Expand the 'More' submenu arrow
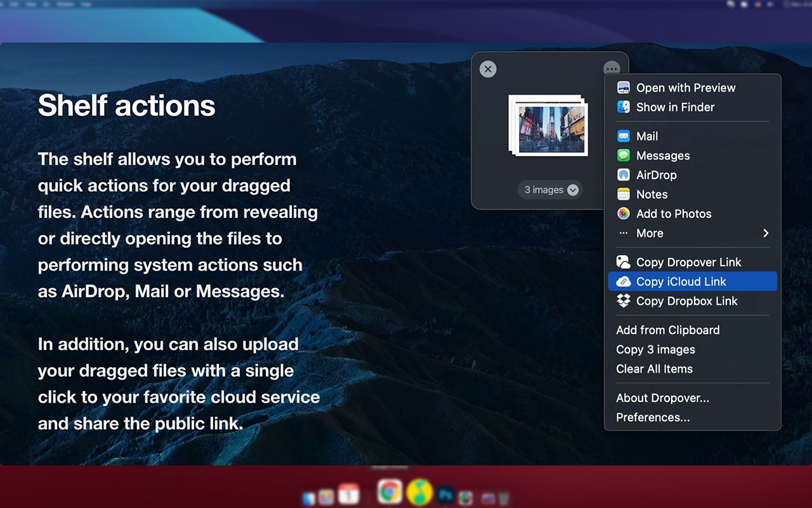 click(766, 233)
